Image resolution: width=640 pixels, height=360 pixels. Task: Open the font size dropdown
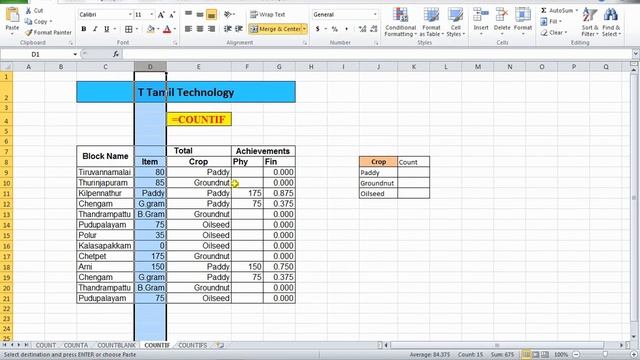(151, 15)
